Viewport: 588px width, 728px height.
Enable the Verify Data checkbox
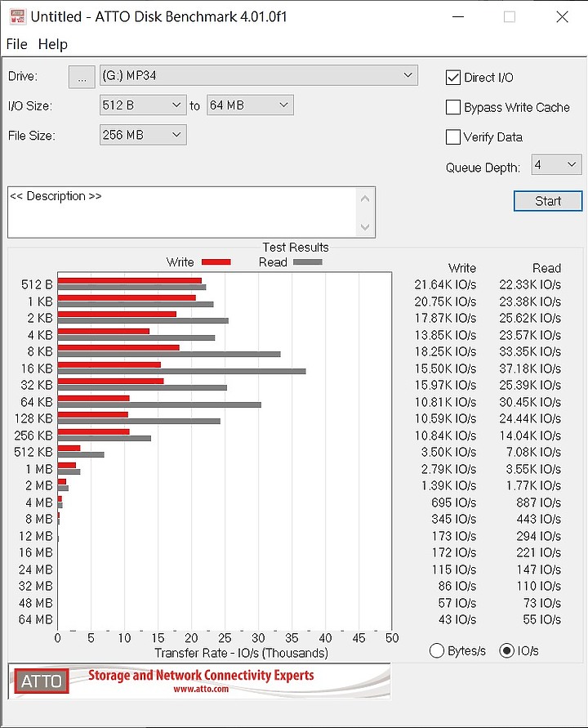tap(453, 137)
